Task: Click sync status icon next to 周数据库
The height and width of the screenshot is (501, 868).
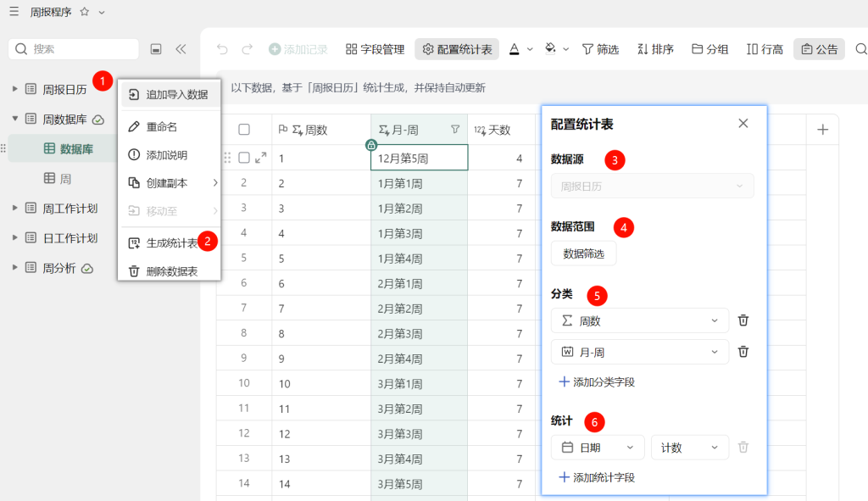Action: tap(98, 120)
